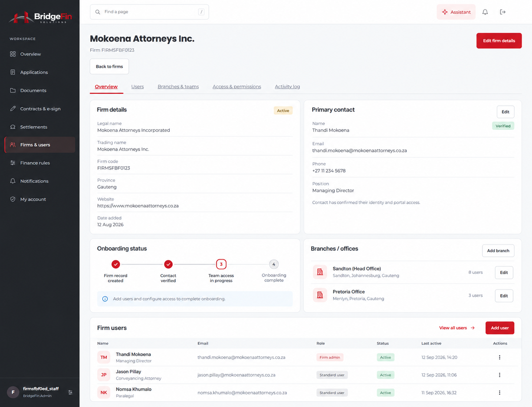Click View all users link

(457, 328)
